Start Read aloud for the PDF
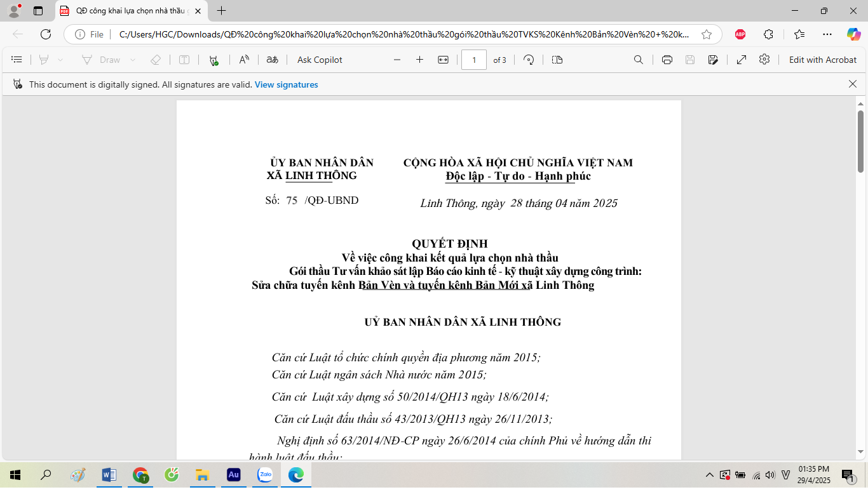 point(244,60)
